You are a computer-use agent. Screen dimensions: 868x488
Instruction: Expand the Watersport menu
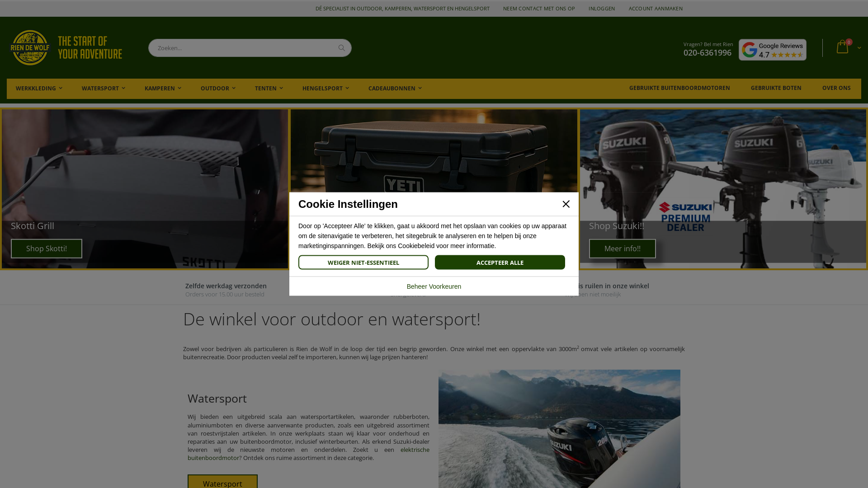click(103, 89)
